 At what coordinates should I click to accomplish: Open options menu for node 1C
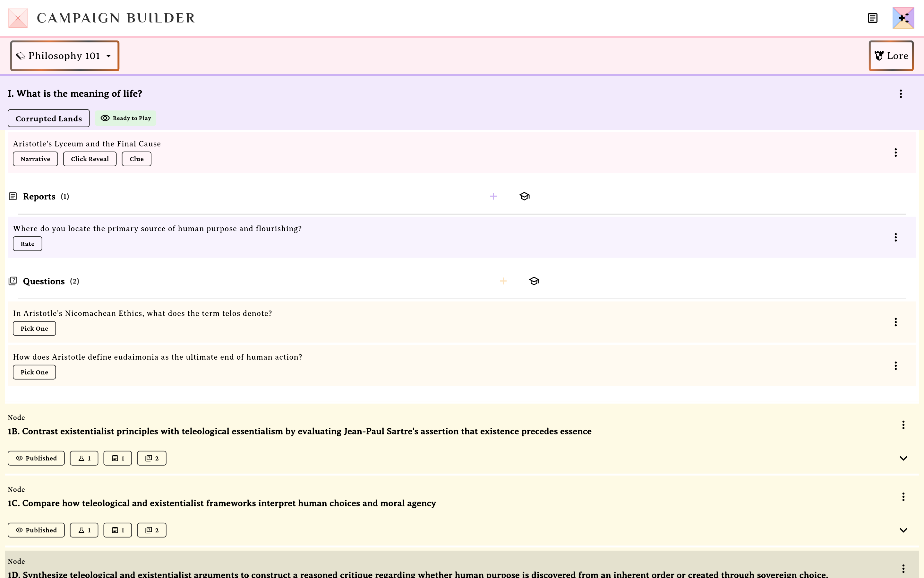click(903, 497)
